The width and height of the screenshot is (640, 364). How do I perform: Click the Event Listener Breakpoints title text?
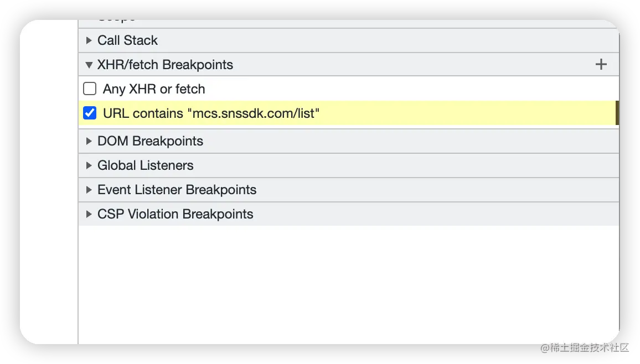pyautogui.click(x=177, y=190)
